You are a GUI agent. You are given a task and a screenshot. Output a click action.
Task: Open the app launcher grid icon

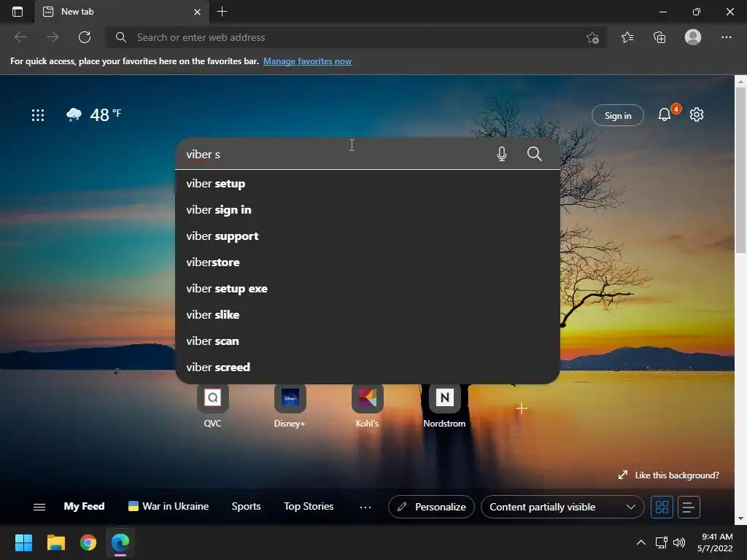click(38, 114)
